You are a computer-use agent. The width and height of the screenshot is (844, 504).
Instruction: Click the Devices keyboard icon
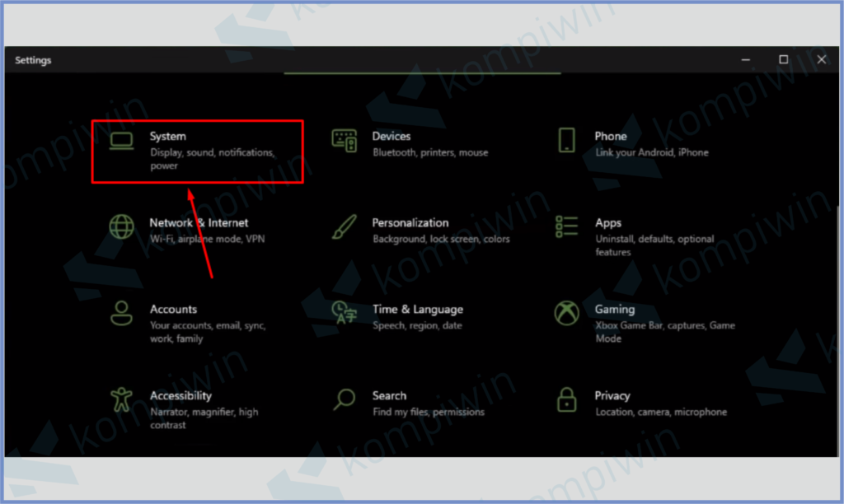pyautogui.click(x=345, y=141)
